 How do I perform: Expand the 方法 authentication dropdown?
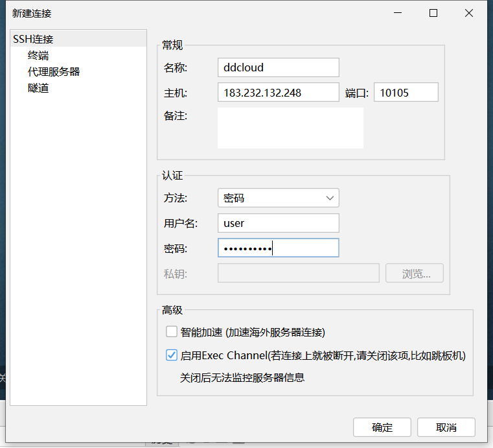click(278, 198)
